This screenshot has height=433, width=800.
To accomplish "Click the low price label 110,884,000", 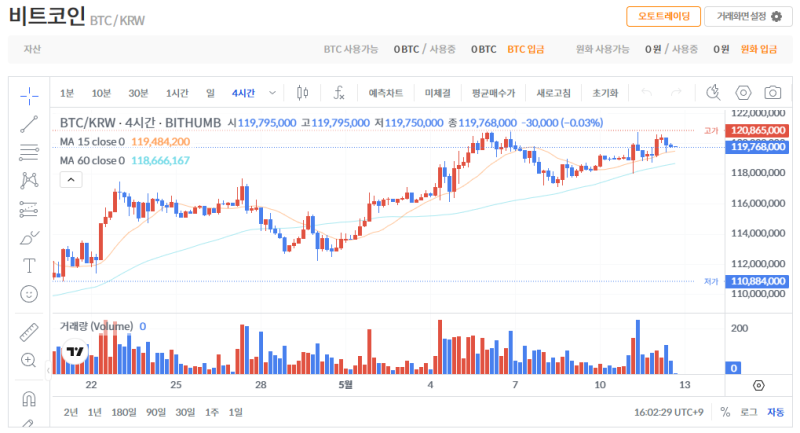I will (758, 281).
